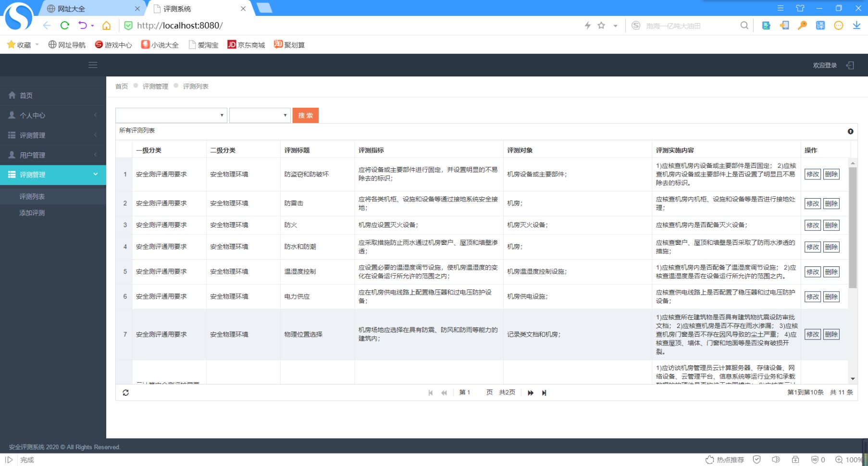
Task: Click 评测管理 breadcrumb link
Action: 155,87
